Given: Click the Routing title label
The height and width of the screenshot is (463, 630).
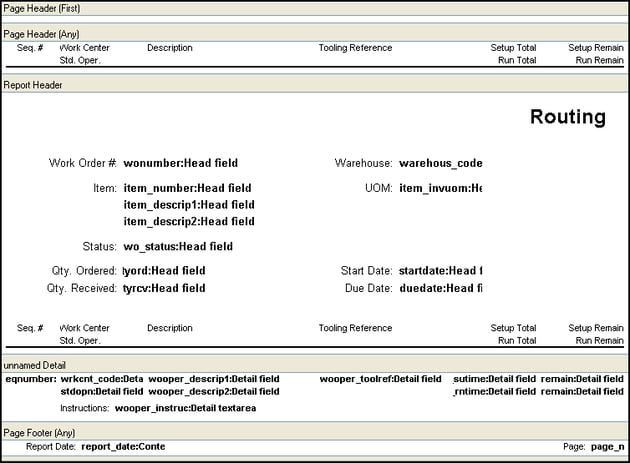Looking at the screenshot, I should point(568,117).
